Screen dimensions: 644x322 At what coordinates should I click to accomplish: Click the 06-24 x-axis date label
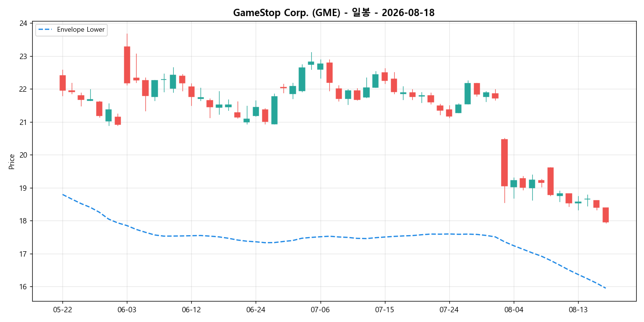[256, 310]
